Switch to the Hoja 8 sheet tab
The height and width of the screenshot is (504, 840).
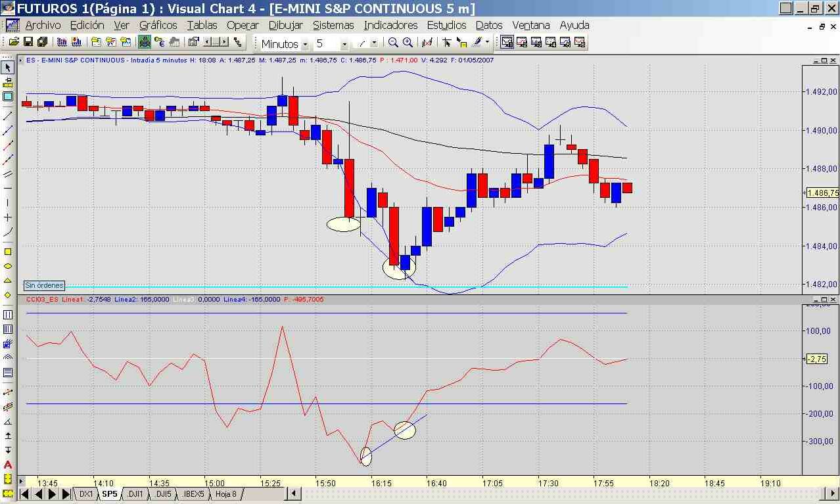coord(225,493)
